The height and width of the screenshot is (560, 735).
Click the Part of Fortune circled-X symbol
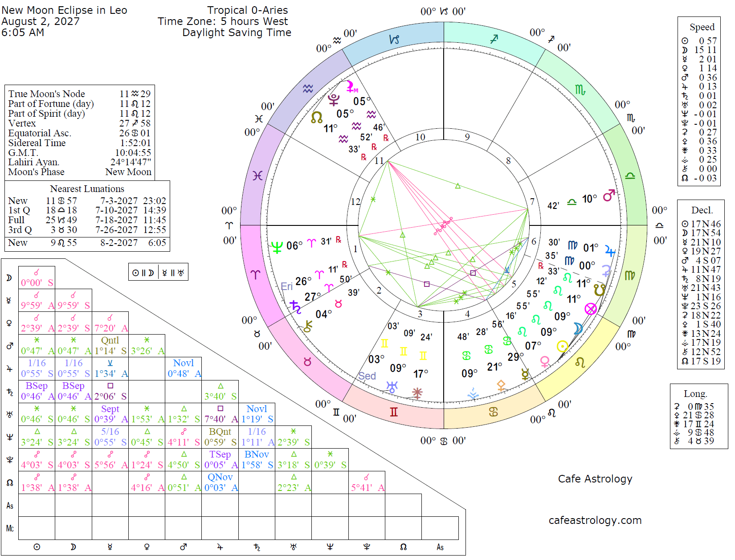[x=591, y=309]
